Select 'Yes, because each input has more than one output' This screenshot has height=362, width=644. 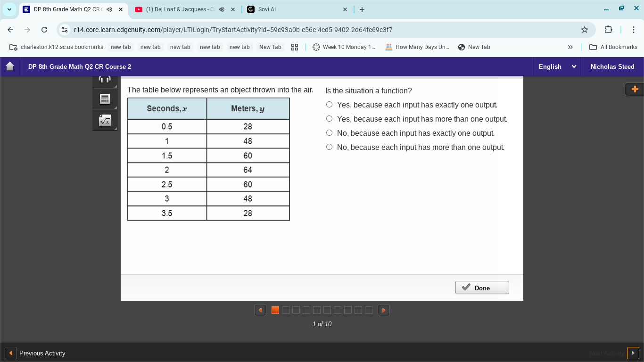click(x=329, y=119)
